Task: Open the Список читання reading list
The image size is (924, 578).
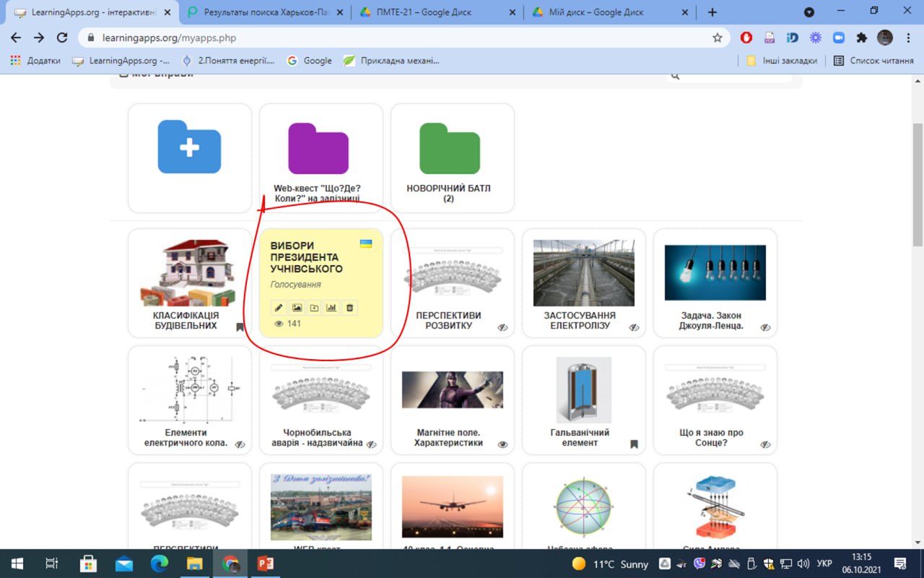Action: click(873, 61)
